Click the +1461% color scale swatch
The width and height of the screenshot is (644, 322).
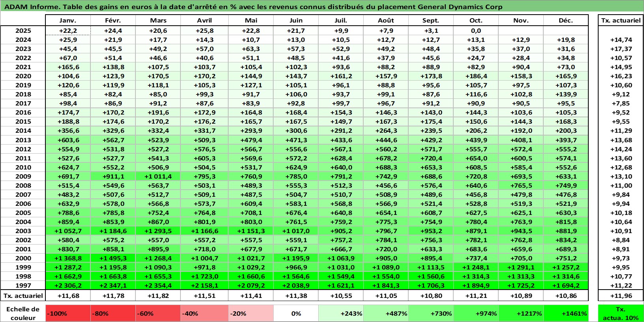tap(566, 313)
